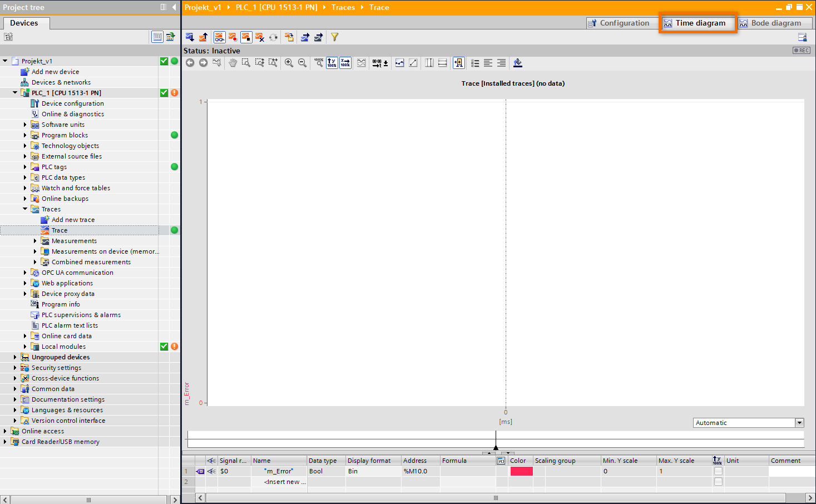Click the pink m_Error color swatch
816x504 pixels.
(521, 471)
